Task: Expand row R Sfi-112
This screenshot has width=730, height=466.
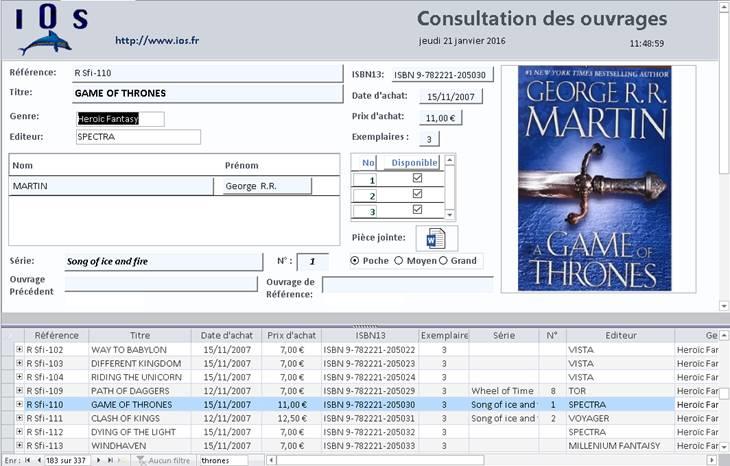Action: (19, 432)
